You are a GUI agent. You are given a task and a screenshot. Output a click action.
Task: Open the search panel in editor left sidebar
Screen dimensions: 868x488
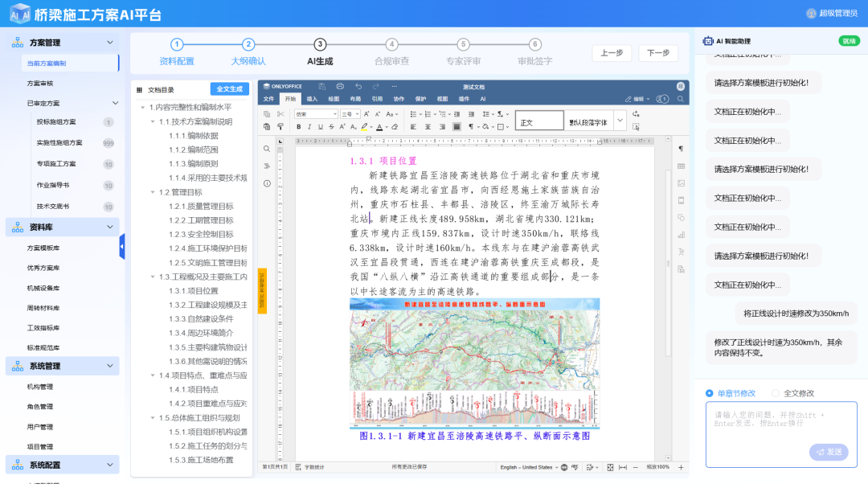click(x=267, y=149)
